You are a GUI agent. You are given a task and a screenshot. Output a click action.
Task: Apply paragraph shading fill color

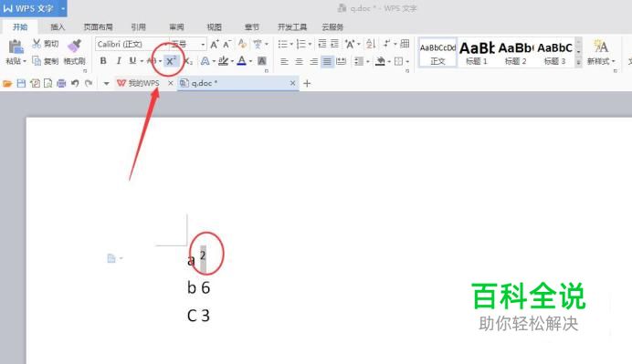380,61
